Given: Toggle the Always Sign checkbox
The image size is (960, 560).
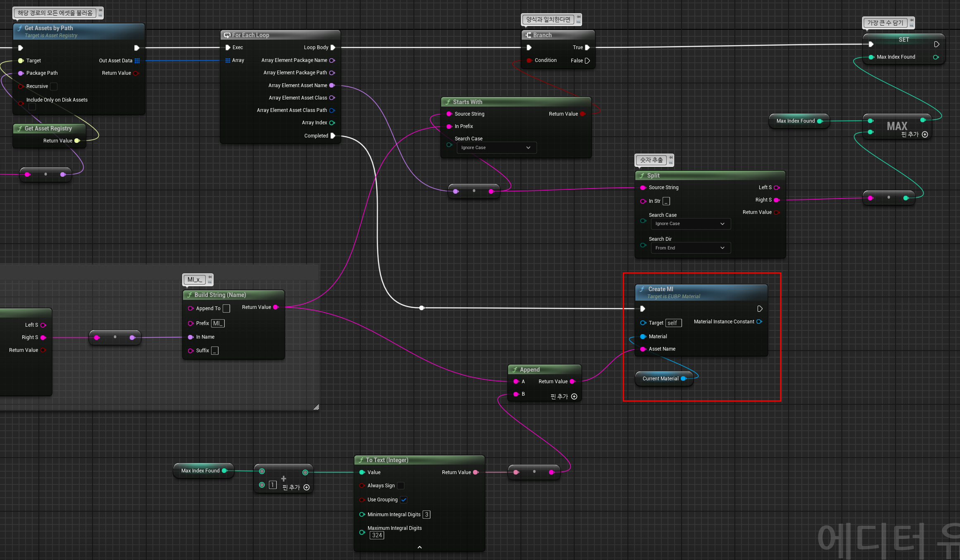Looking at the screenshot, I should click(x=400, y=486).
